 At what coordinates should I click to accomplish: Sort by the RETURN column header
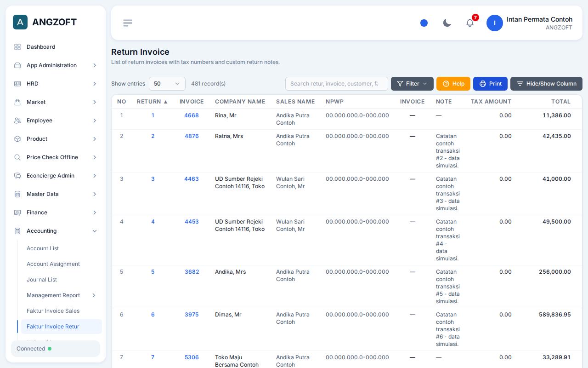(153, 102)
